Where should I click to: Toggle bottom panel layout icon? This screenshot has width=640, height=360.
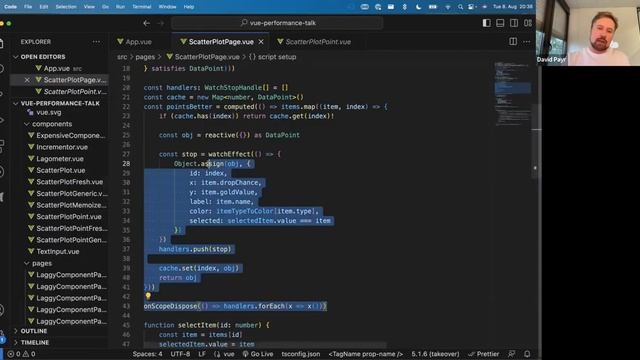[500, 23]
